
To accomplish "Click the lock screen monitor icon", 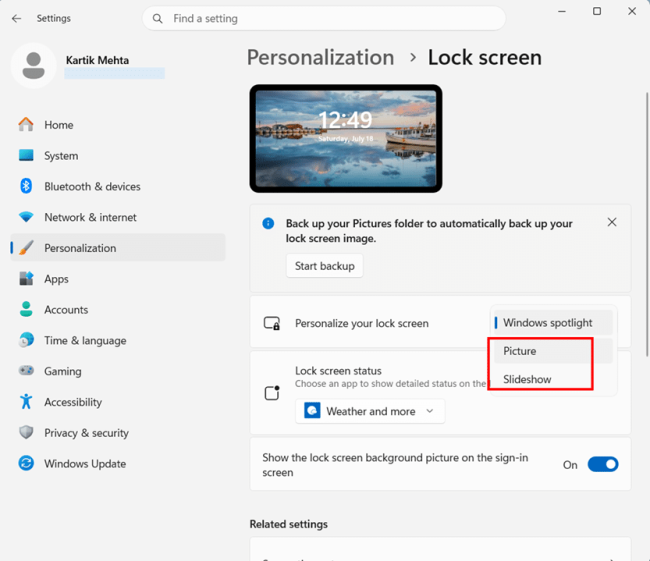I will pos(272,323).
